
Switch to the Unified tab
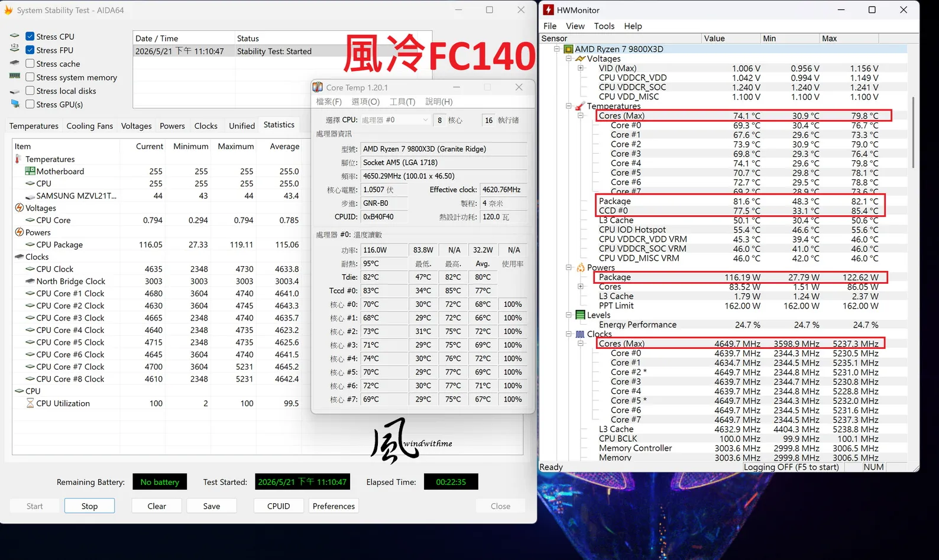242,126
